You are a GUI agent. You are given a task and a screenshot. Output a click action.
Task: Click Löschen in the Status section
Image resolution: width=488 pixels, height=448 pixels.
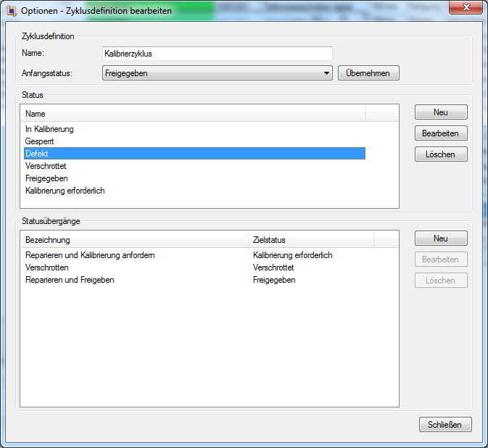441,154
